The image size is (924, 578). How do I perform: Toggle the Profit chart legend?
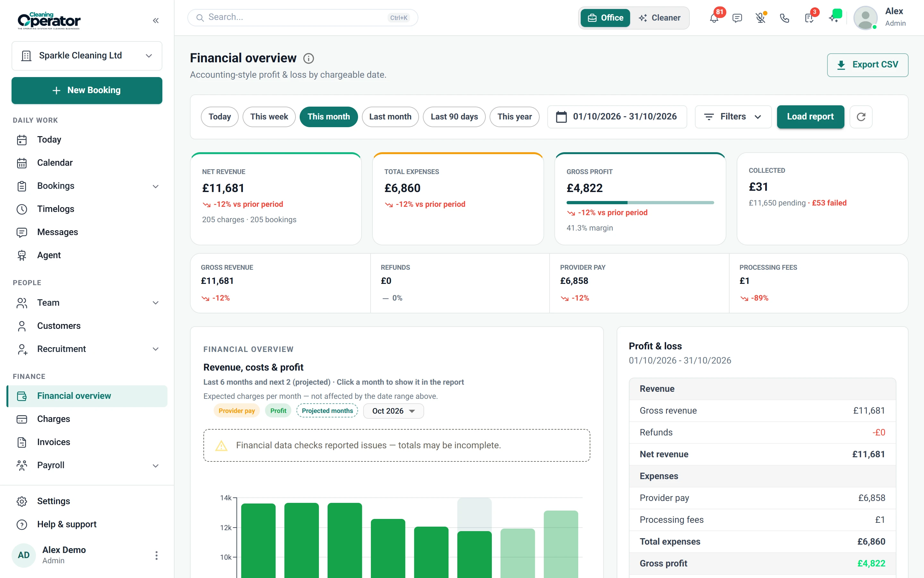click(x=278, y=411)
